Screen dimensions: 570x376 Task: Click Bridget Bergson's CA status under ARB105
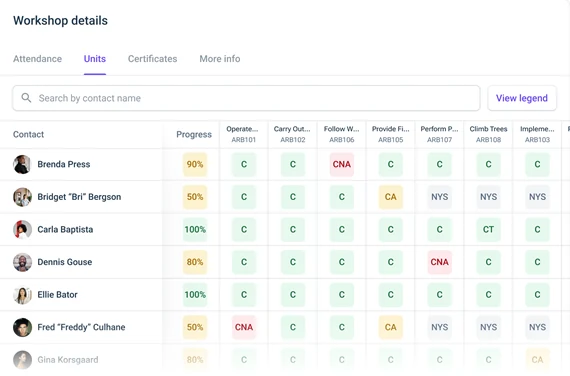pos(390,197)
